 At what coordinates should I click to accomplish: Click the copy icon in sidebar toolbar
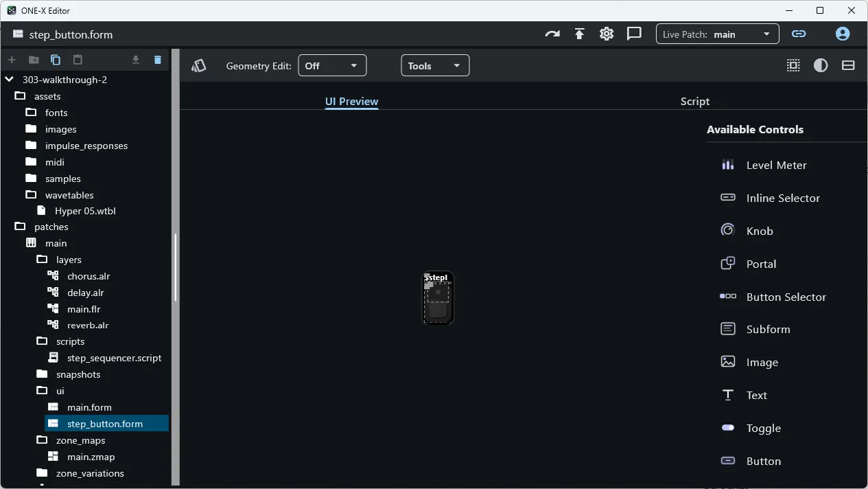(56, 60)
